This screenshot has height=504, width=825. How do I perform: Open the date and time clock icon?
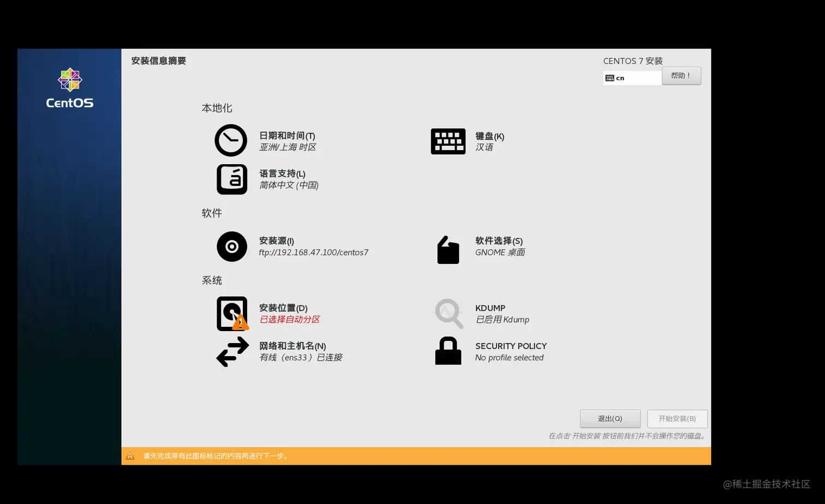(231, 141)
